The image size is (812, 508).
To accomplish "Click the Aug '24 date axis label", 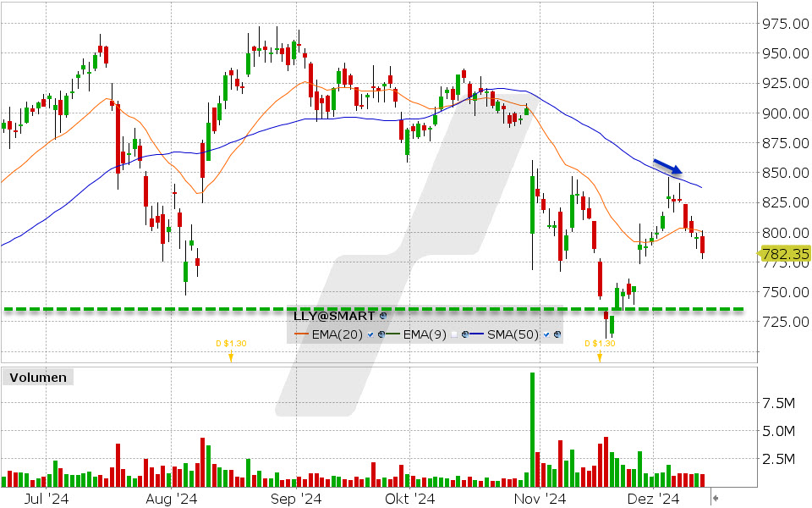I will (x=172, y=499).
